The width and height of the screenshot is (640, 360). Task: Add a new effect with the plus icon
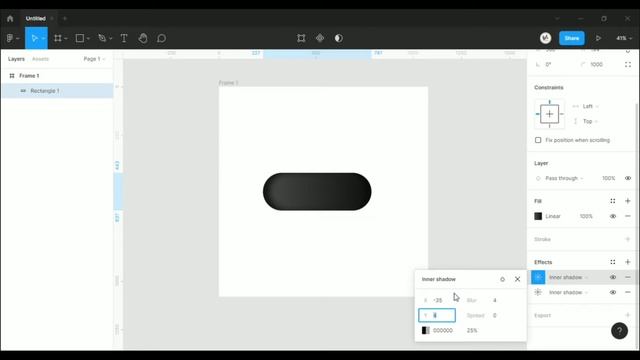[628, 262]
